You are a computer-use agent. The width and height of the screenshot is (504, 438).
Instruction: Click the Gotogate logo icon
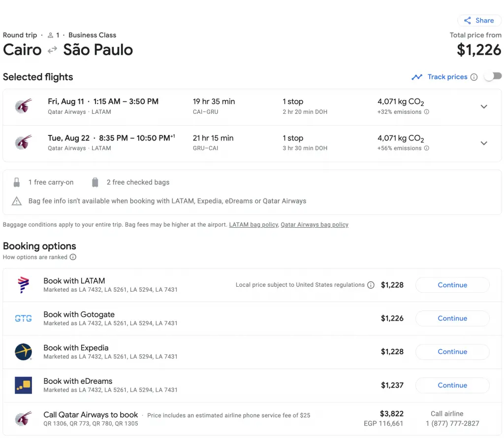tap(23, 318)
